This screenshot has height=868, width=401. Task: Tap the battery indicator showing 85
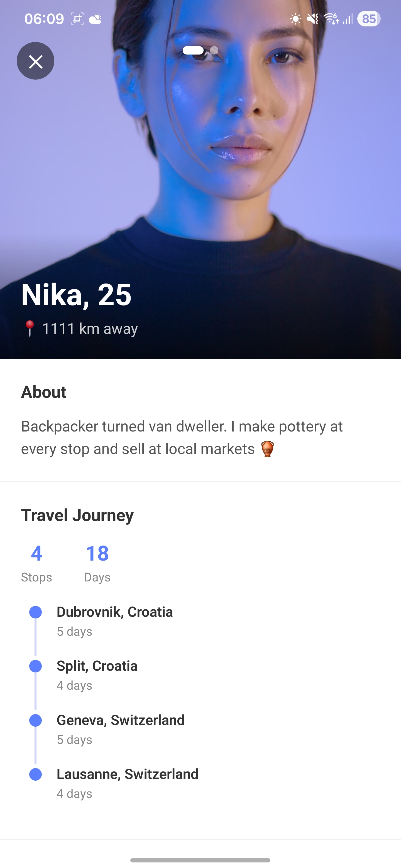[x=369, y=19]
